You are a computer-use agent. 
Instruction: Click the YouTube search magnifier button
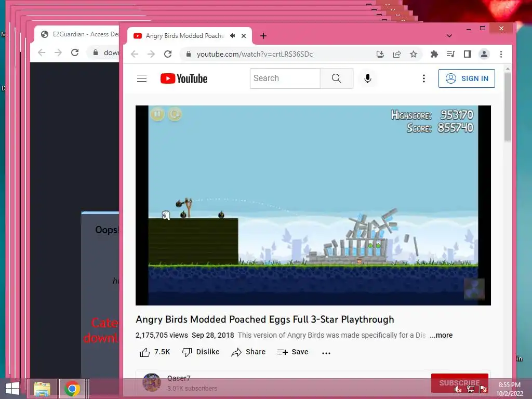(336, 78)
